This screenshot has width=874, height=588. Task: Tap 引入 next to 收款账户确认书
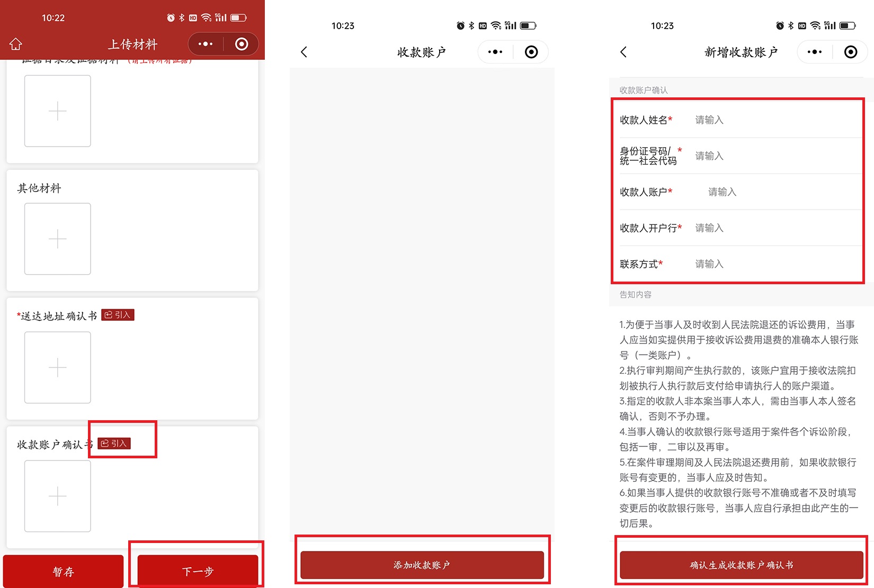pyautogui.click(x=114, y=444)
